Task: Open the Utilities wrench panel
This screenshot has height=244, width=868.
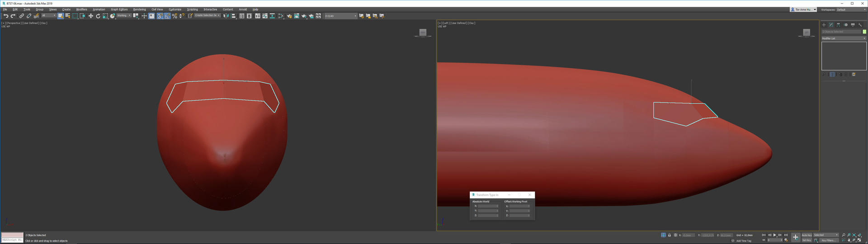Action: coord(860,25)
